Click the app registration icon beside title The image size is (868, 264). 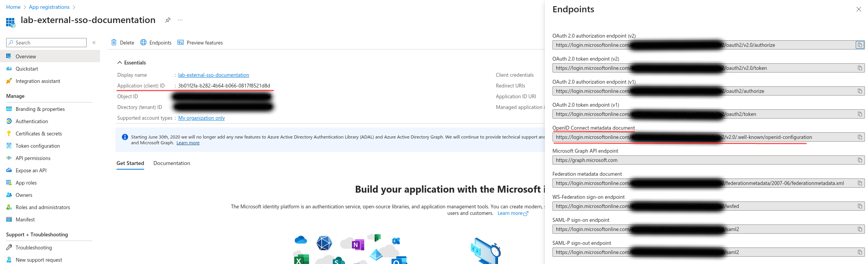tap(10, 22)
